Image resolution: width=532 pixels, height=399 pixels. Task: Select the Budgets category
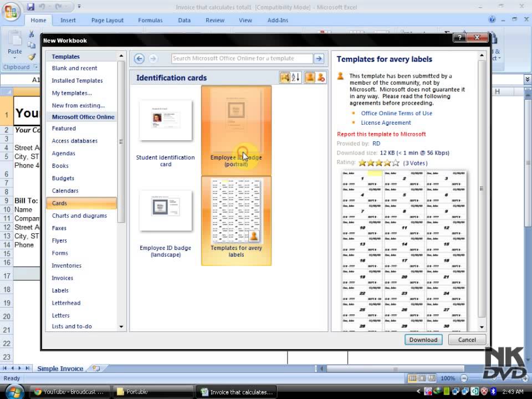click(81, 178)
